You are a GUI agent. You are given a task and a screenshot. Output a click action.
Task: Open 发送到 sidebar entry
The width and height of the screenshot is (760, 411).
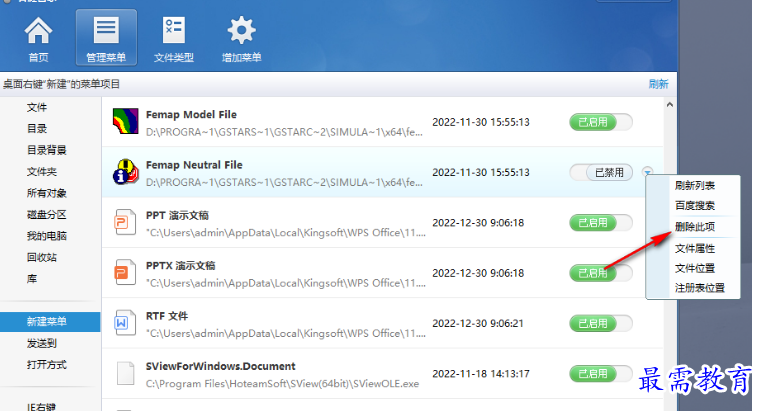coord(42,344)
